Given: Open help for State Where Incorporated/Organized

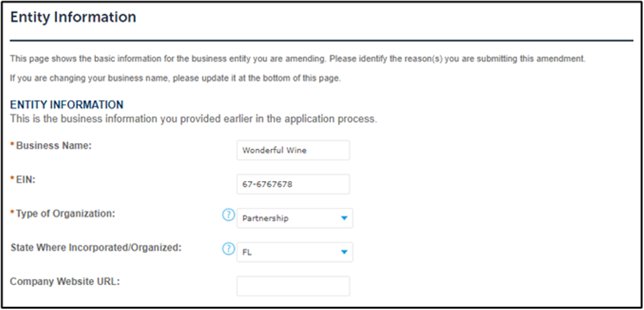Looking at the screenshot, I should 228,249.
